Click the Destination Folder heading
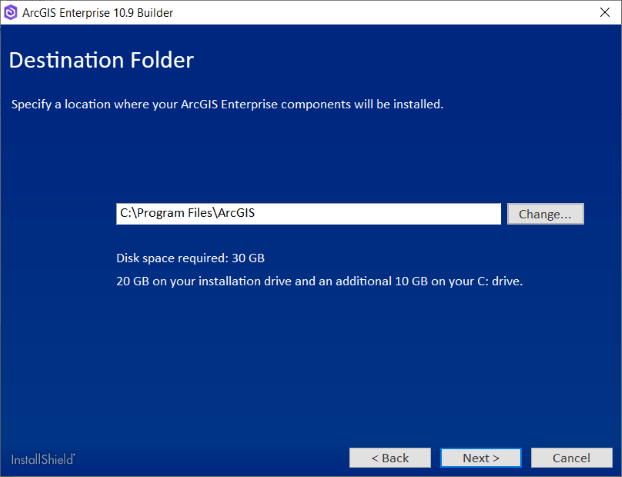This screenshot has height=477, width=622. click(x=101, y=60)
